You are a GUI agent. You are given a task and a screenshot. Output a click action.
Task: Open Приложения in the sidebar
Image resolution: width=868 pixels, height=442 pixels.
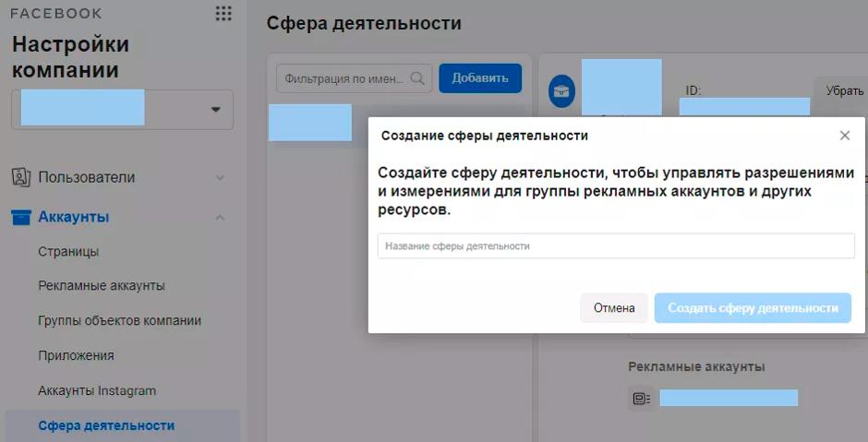(76, 355)
